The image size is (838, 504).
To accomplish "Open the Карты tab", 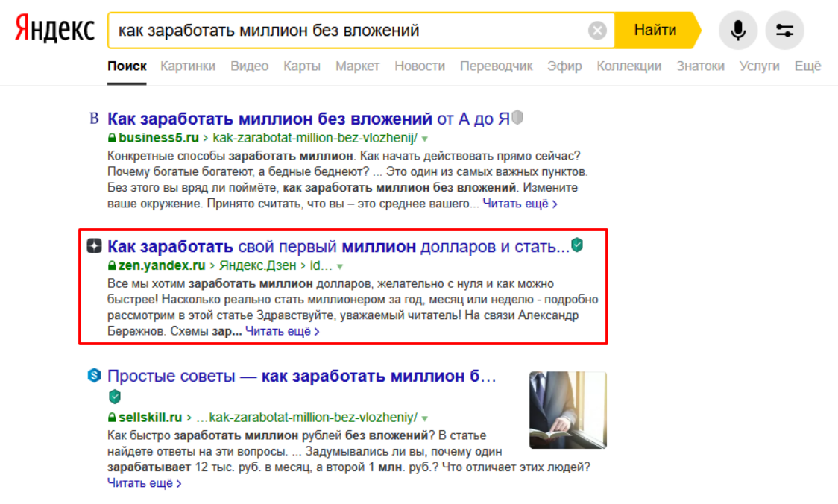I will click(x=301, y=66).
